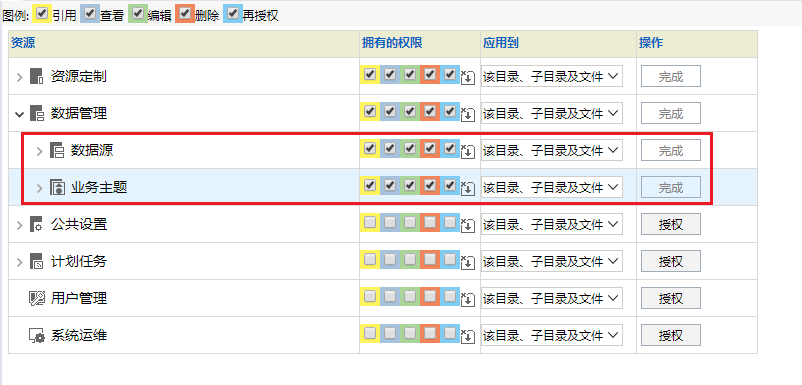Check the green 编辑 checkbox for 用户管理

(x=410, y=296)
